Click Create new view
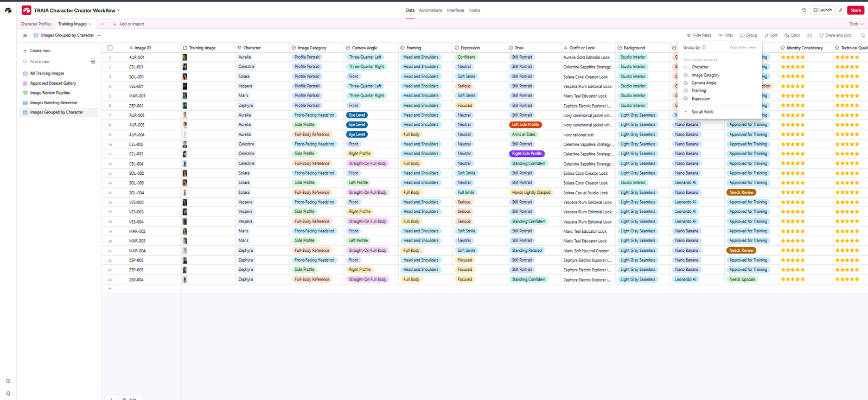Image resolution: width=868 pixels, height=400 pixels. point(37,50)
